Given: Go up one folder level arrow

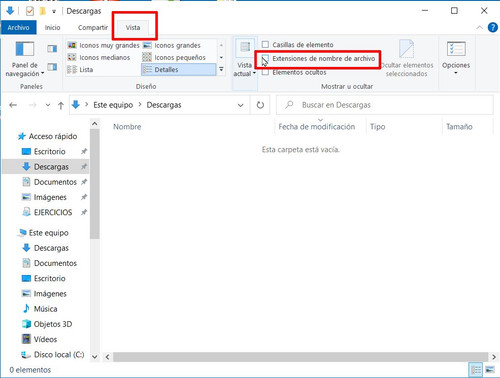Looking at the screenshot, I should 61,106.
